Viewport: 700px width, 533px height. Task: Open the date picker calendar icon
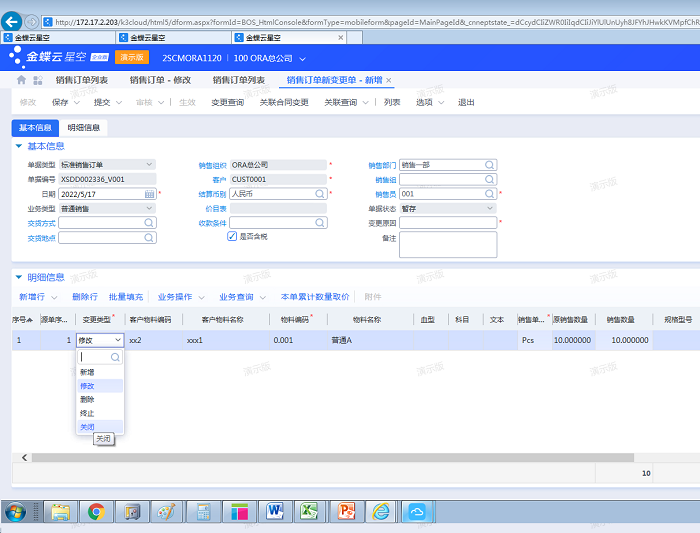click(x=150, y=194)
